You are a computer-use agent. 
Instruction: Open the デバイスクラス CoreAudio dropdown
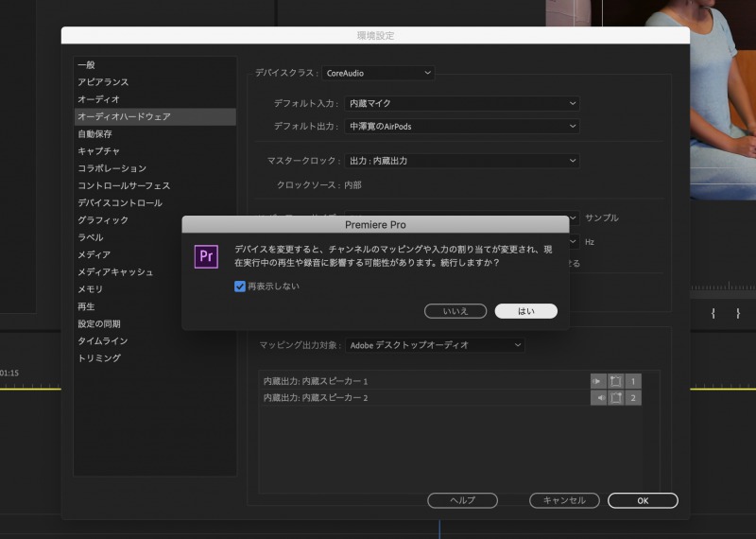pyautogui.click(x=379, y=74)
